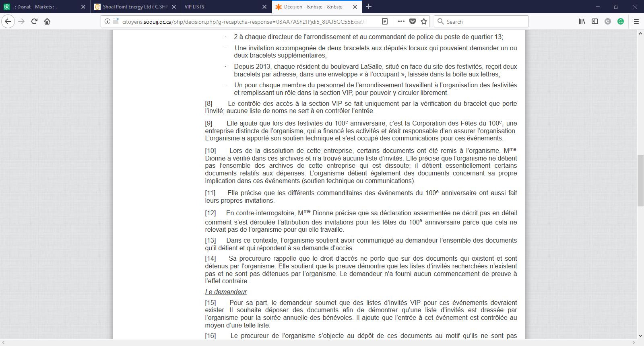Open page actions three-dot menu

[401, 21]
